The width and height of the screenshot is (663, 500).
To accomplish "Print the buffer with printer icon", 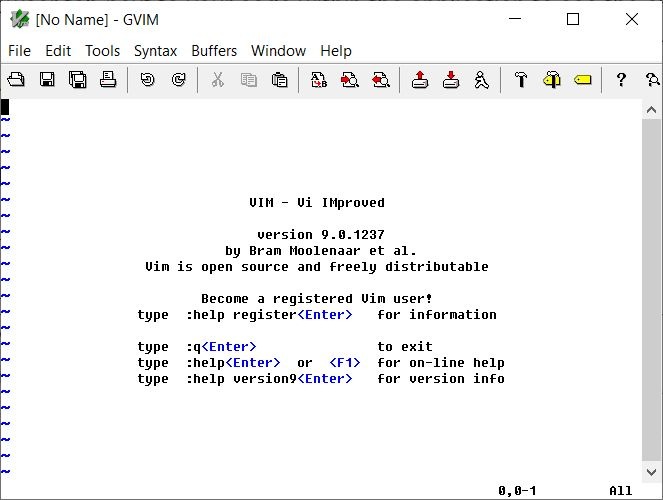I will click(x=108, y=79).
